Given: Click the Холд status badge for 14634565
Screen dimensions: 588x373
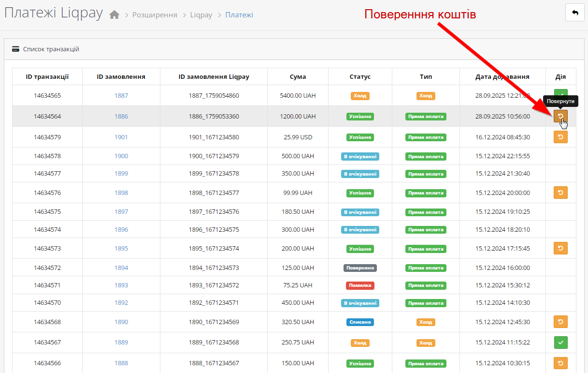Looking at the screenshot, I should coord(360,96).
